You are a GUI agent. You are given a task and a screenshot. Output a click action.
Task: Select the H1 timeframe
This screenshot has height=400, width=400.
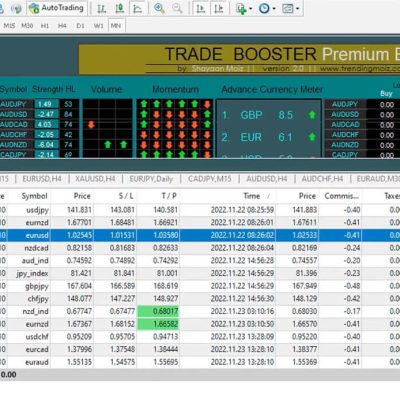45,25
